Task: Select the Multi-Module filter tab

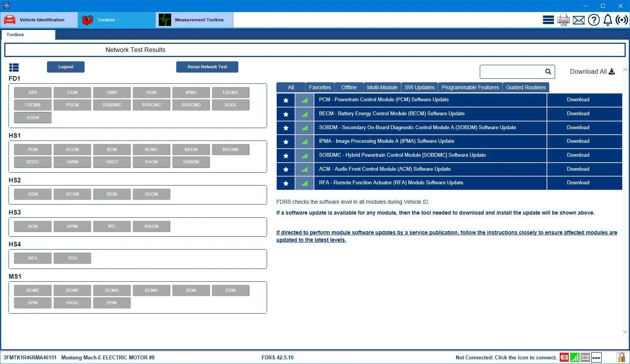Action: 382,87
